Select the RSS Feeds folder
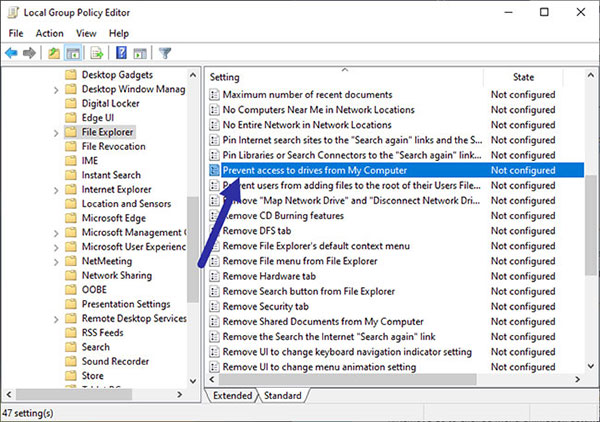The image size is (600, 422). point(103,333)
